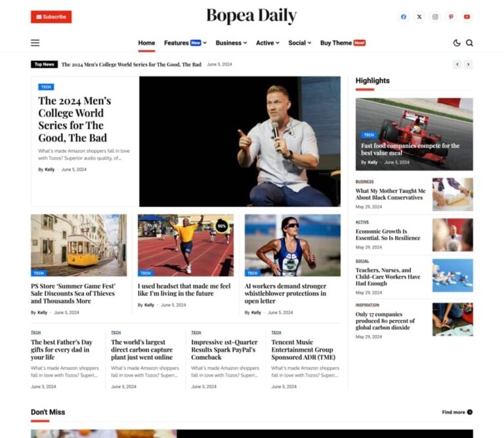This screenshot has width=504, height=438.
Task: Click the X (Twitter) icon
Action: pyautogui.click(x=419, y=17)
